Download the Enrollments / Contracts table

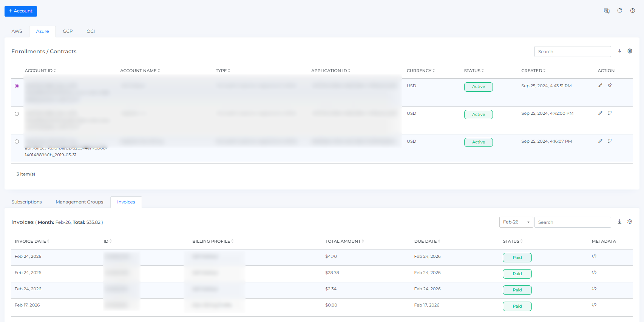coord(619,51)
